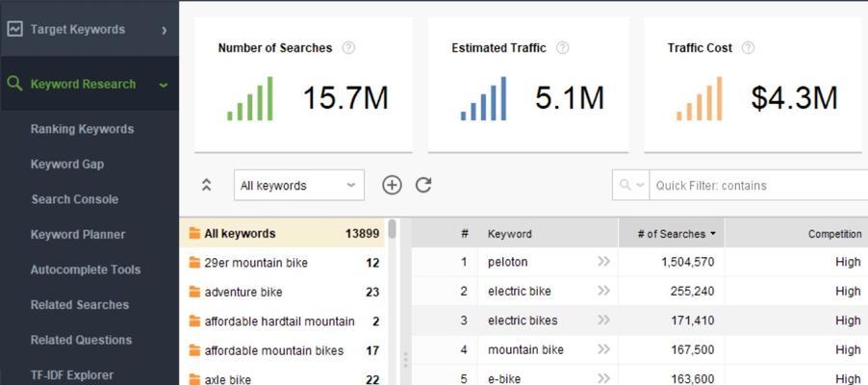
Task: Click the 15.7M searches total
Action: pos(345,98)
